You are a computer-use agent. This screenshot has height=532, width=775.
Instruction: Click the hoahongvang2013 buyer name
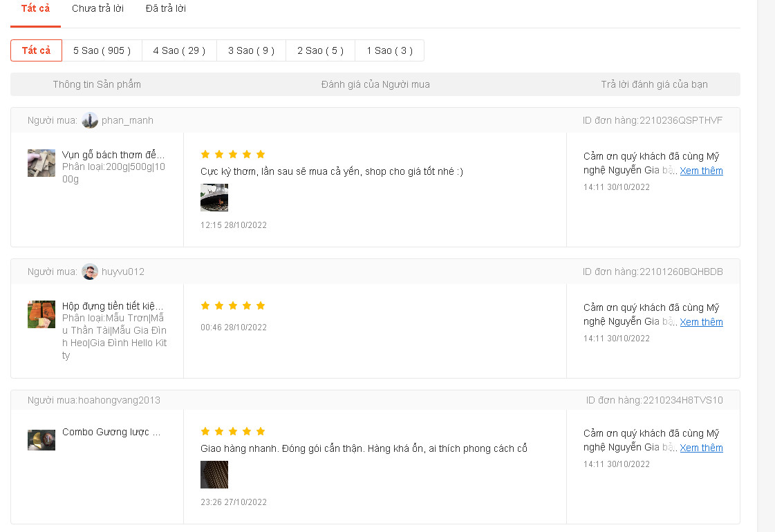pyautogui.click(x=119, y=400)
